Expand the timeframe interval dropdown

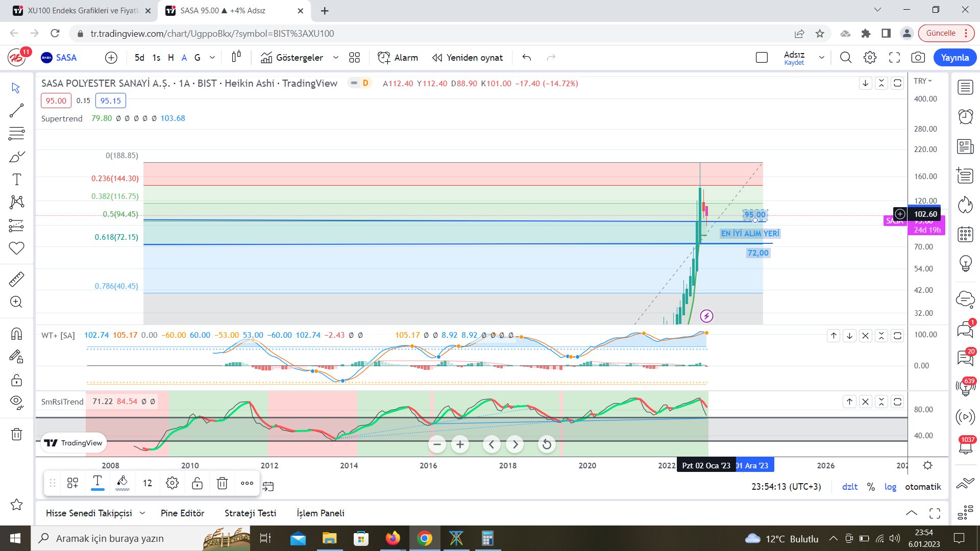coord(212,58)
